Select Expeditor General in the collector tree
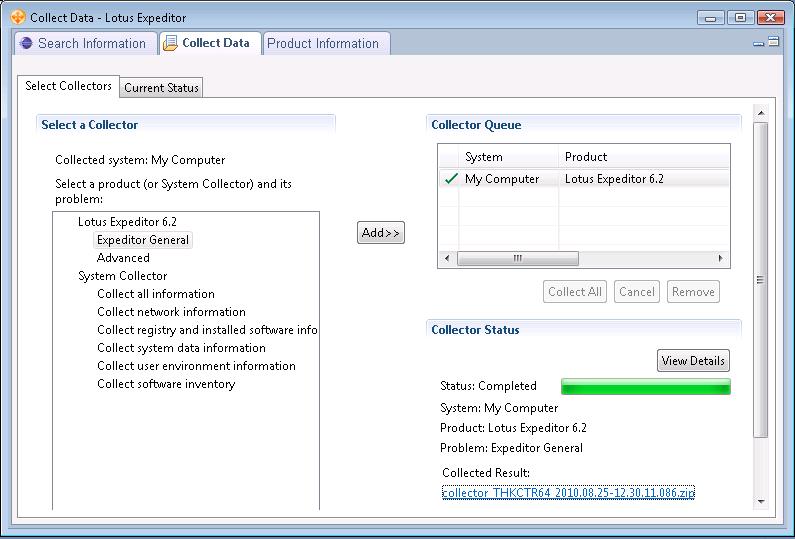Image resolution: width=795 pixels, height=539 pixels. click(143, 240)
